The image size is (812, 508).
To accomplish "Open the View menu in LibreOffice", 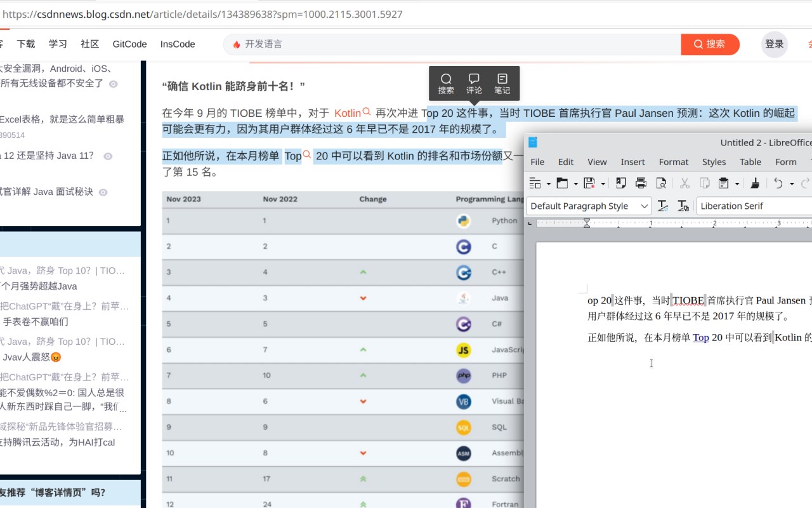I will click(x=597, y=162).
